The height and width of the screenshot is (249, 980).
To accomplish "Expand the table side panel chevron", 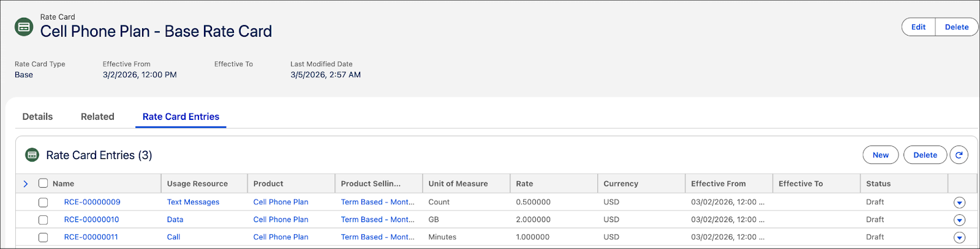I will point(26,184).
